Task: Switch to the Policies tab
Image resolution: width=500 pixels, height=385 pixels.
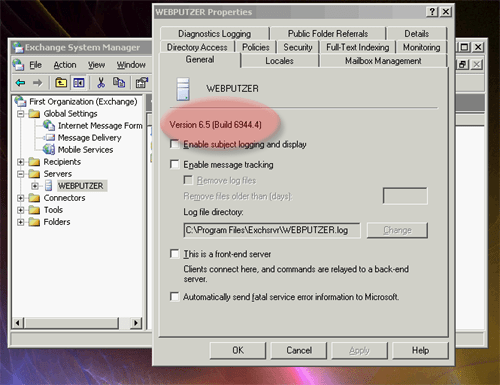Action: pyautogui.click(x=256, y=47)
